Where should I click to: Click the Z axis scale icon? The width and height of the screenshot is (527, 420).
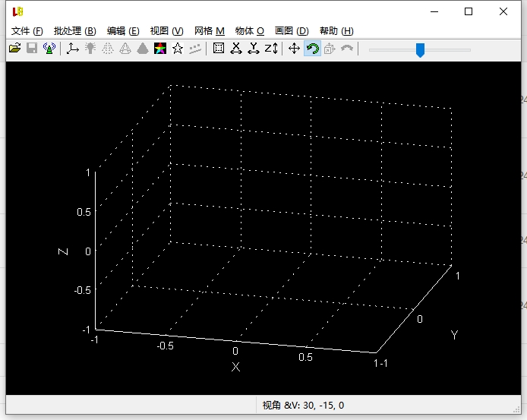point(271,49)
